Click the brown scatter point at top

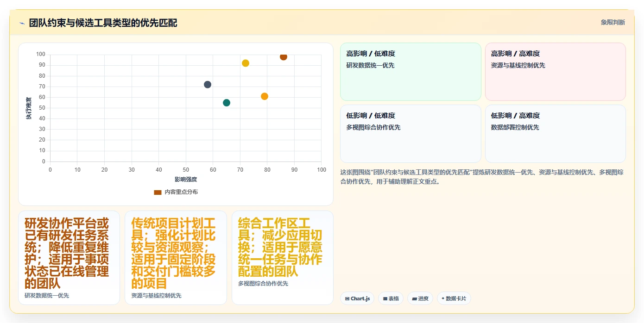click(284, 56)
